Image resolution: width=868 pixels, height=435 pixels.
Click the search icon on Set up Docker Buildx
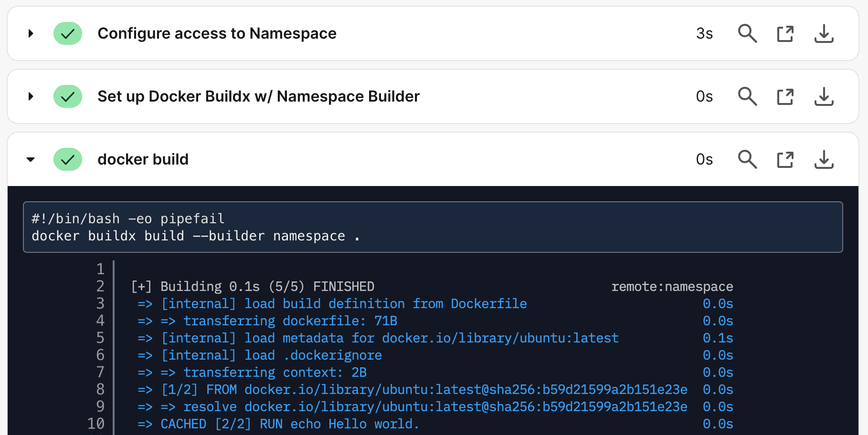point(747,96)
